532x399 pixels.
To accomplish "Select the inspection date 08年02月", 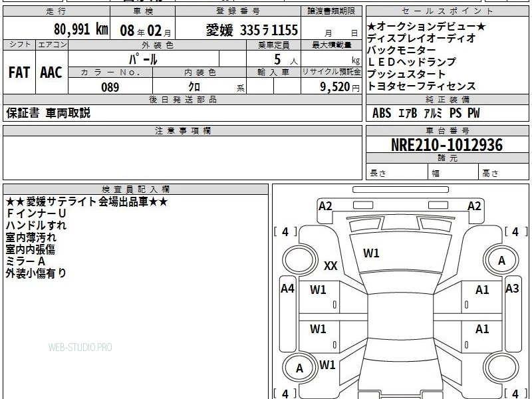I will point(146,31).
